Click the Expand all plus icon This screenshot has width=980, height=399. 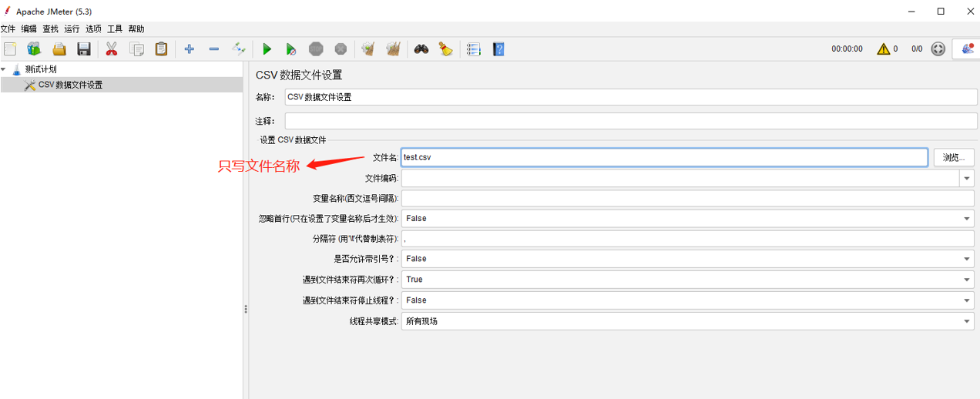pyautogui.click(x=190, y=49)
